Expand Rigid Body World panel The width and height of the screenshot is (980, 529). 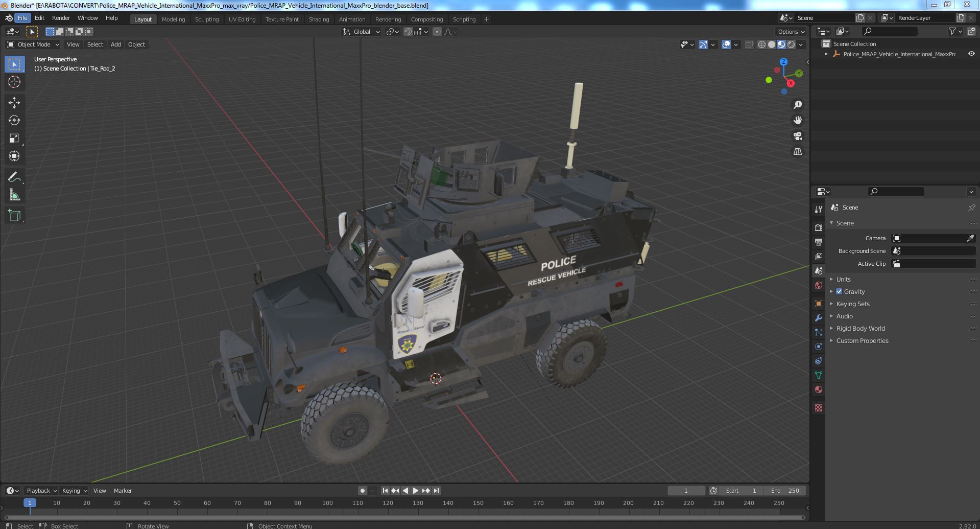tap(861, 328)
